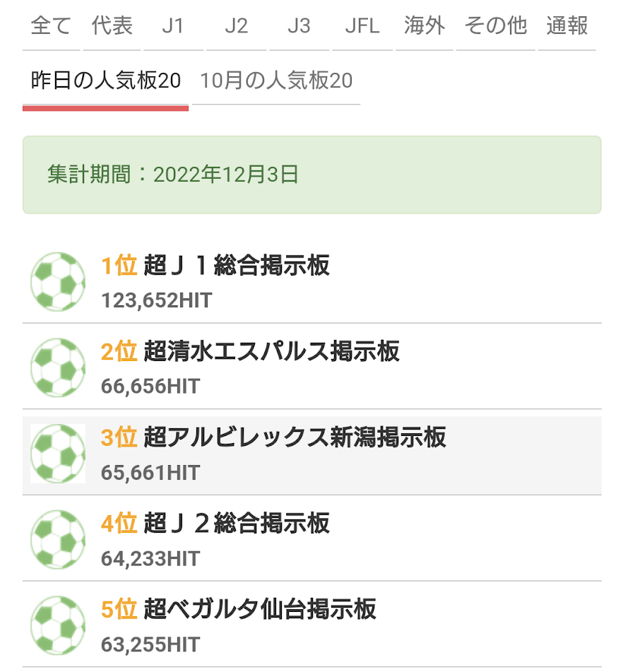Click soccer ball icon beside 超アルビレックス新潟掲示板

pos(58,454)
